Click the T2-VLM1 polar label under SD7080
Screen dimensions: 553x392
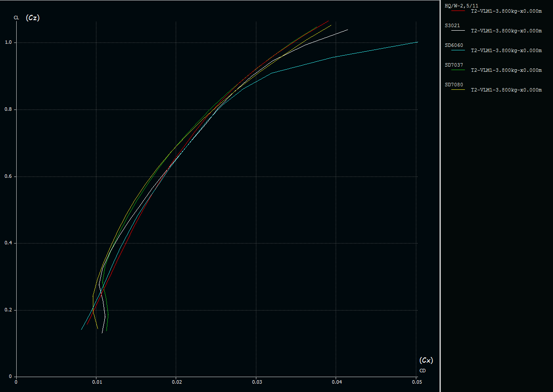click(506, 90)
